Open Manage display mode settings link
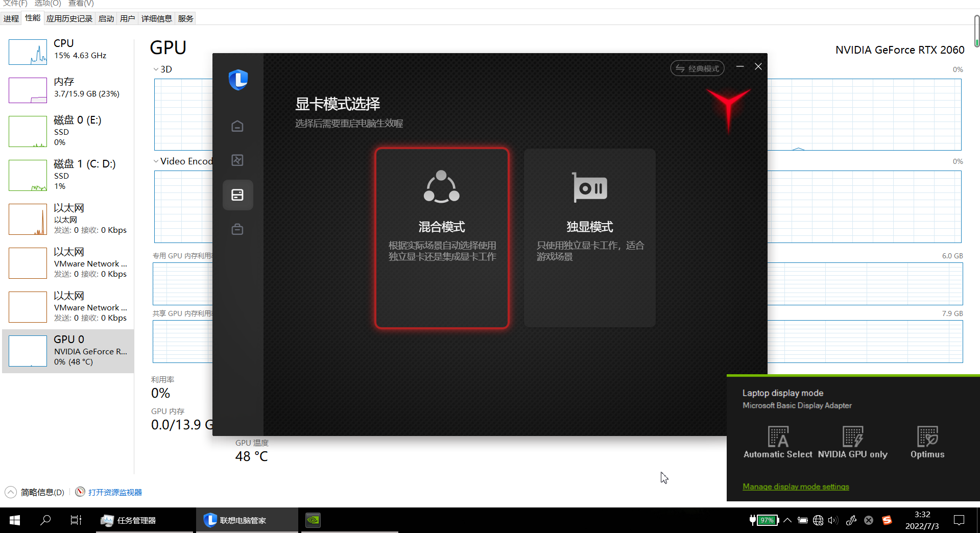This screenshot has width=980, height=533. pos(796,487)
